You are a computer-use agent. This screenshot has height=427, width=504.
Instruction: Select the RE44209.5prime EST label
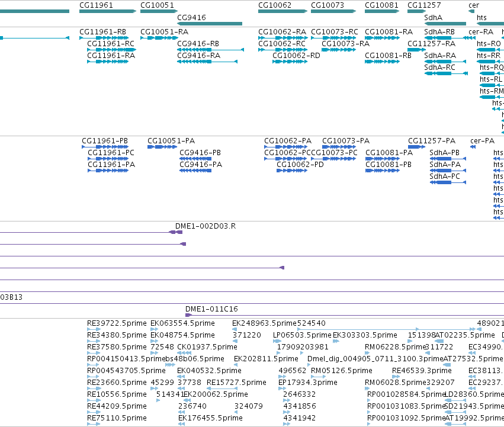tap(117, 406)
